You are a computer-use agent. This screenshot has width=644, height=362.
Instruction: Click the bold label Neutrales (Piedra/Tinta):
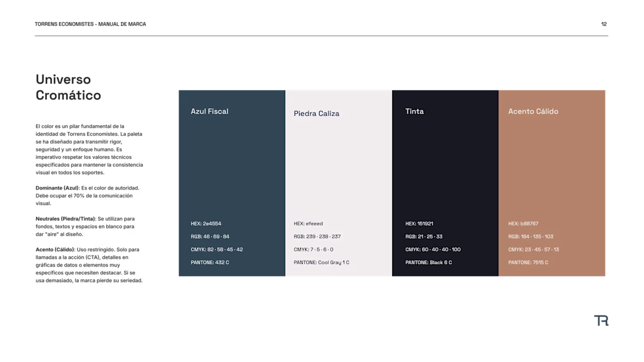tap(66, 219)
